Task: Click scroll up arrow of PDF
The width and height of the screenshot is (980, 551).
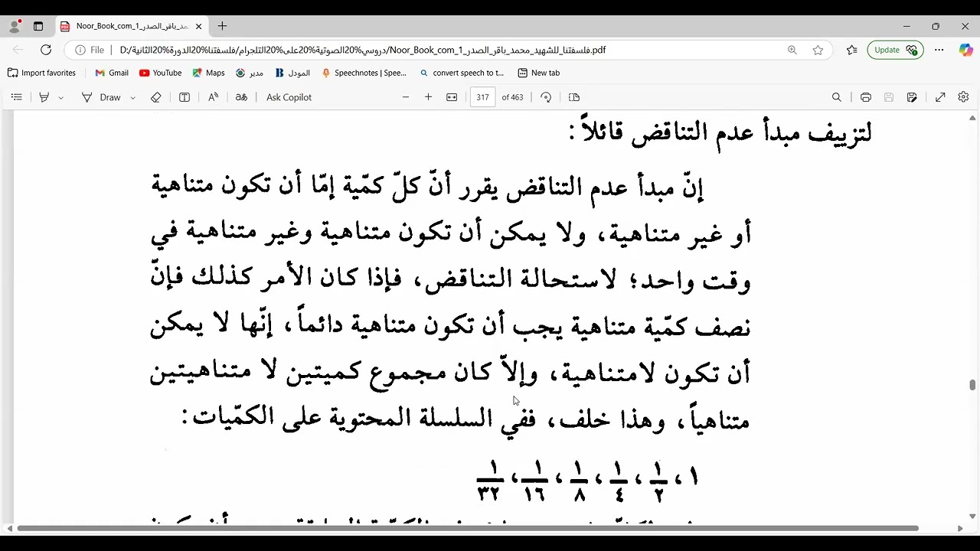Action: click(972, 118)
